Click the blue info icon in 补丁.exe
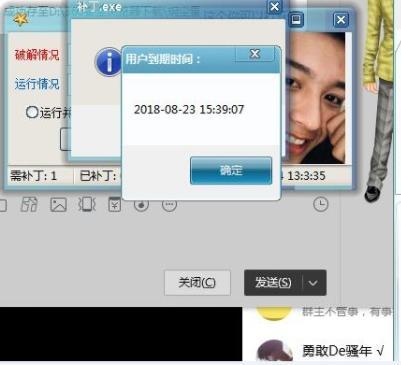Image resolution: width=401 pixels, height=365 pixels. click(108, 62)
